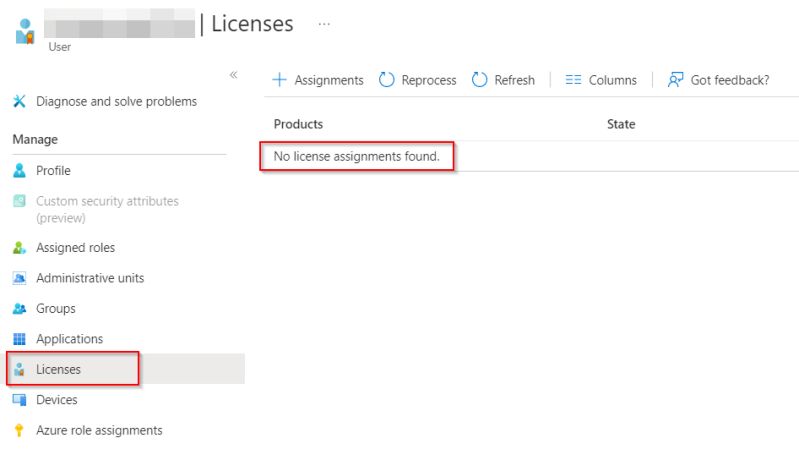Click the Columns list icon
This screenshot has height=449, width=799.
pyautogui.click(x=573, y=80)
